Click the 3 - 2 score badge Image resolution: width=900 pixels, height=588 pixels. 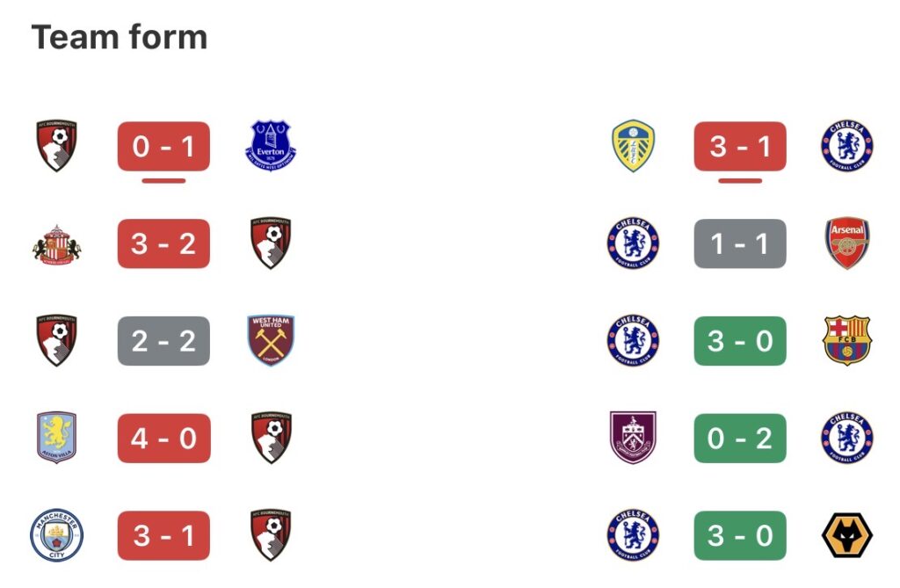163,244
